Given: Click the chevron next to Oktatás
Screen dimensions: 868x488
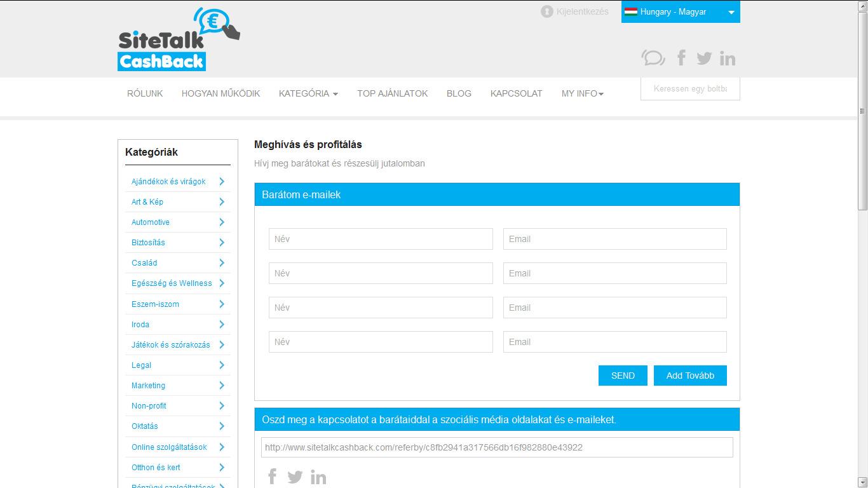Looking at the screenshot, I should [x=222, y=426].
